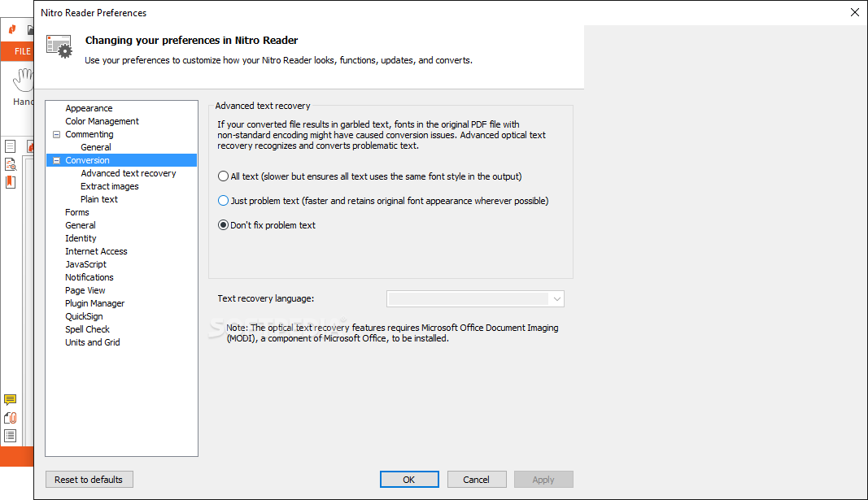Select Units and Grid category
This screenshot has height=500, width=868.
tap(93, 342)
